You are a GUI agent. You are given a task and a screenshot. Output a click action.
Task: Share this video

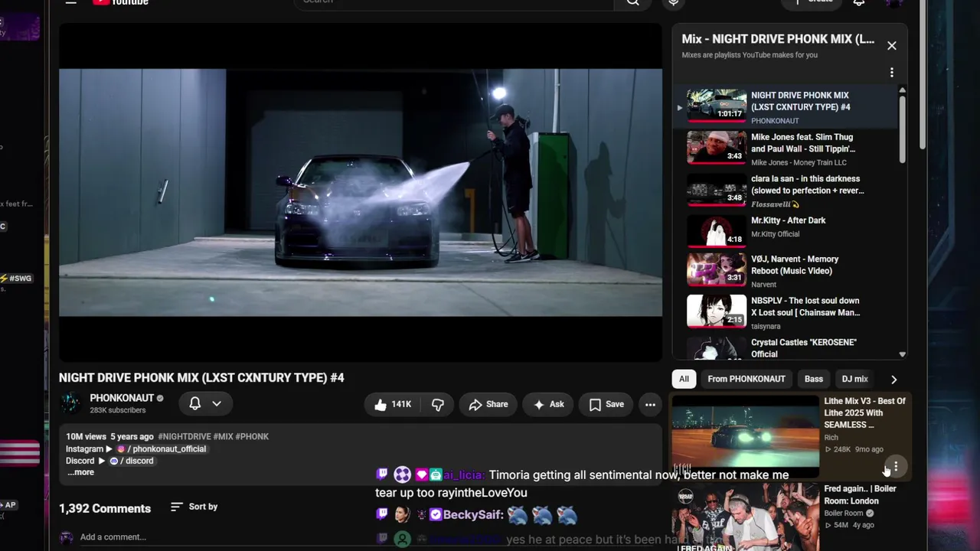(x=488, y=405)
